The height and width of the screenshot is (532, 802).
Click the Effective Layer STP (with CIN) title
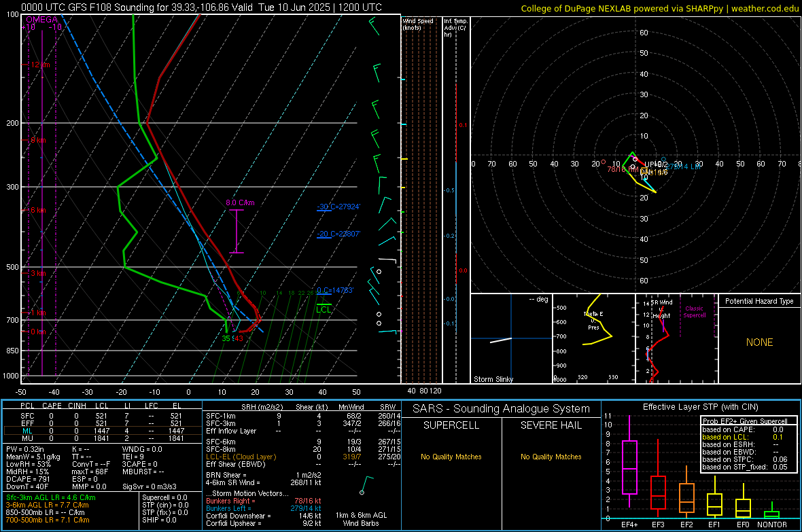(700, 407)
